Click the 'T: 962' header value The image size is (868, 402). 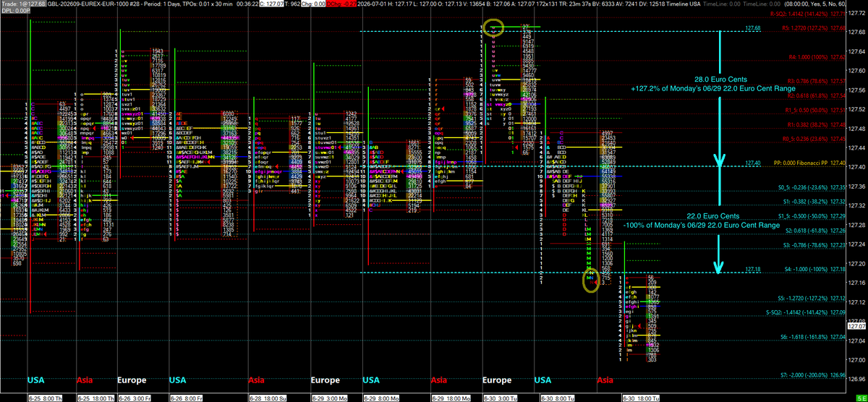291,4
